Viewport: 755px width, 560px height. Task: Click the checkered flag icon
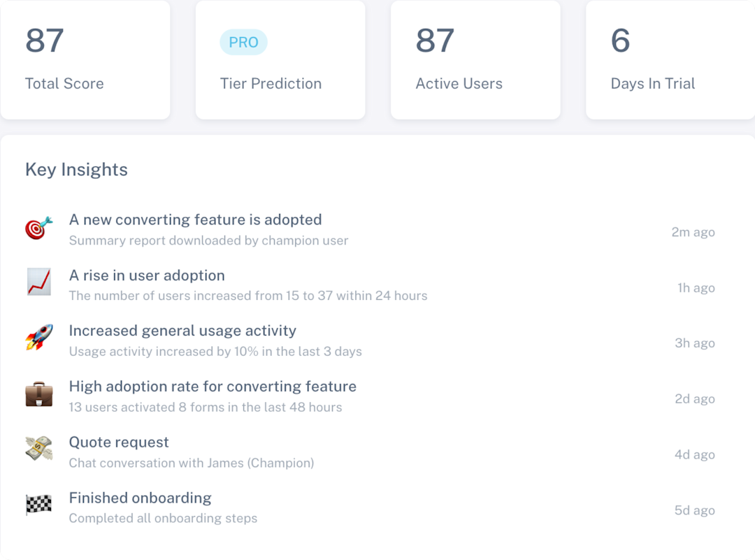pos(38,505)
